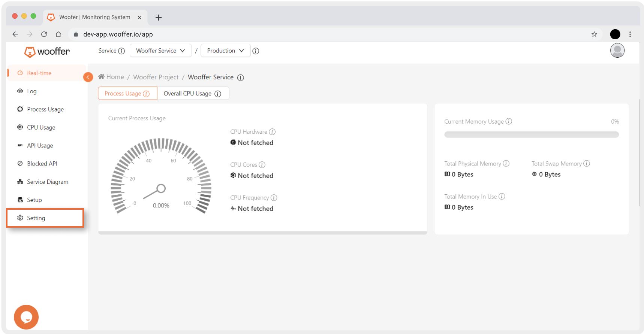
Task: Click Total Memory In Use '0 Bytes' value
Action: [462, 207]
